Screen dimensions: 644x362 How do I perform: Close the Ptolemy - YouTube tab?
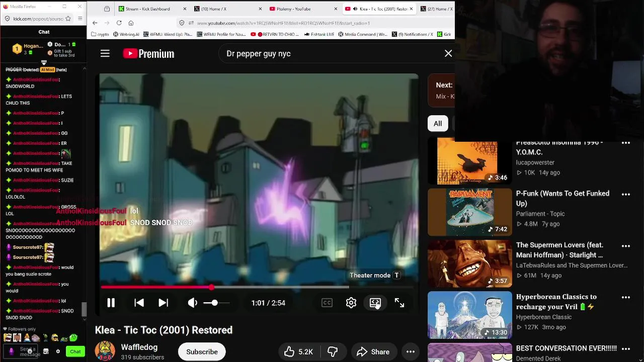336,9
